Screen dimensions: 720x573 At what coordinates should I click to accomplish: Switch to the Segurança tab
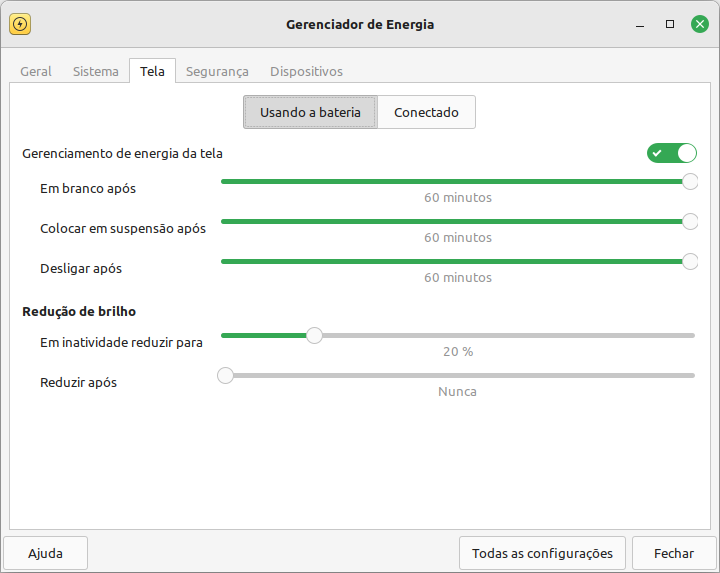217,72
